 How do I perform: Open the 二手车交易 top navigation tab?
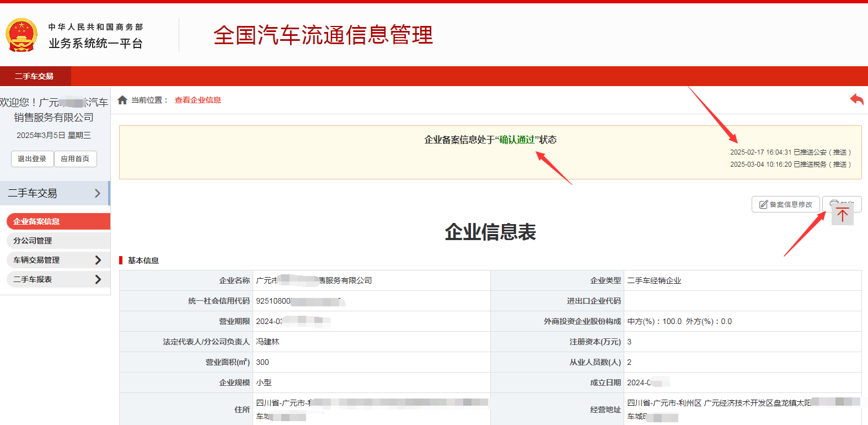tap(35, 76)
